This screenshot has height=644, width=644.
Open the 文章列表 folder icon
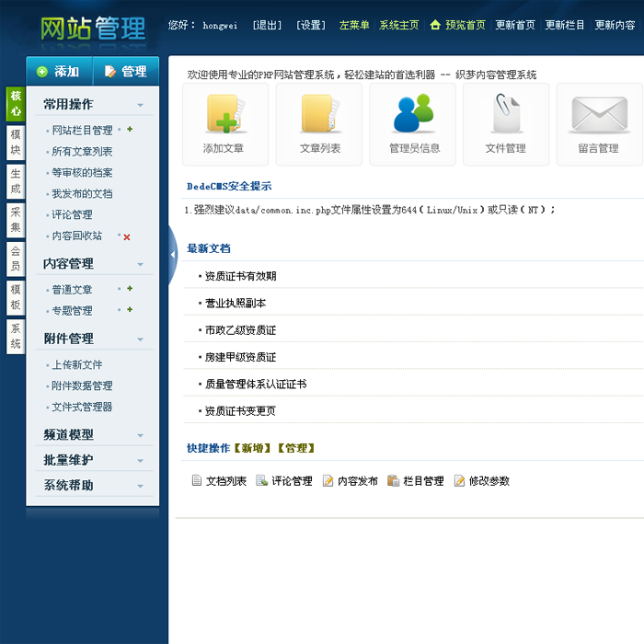(320, 114)
